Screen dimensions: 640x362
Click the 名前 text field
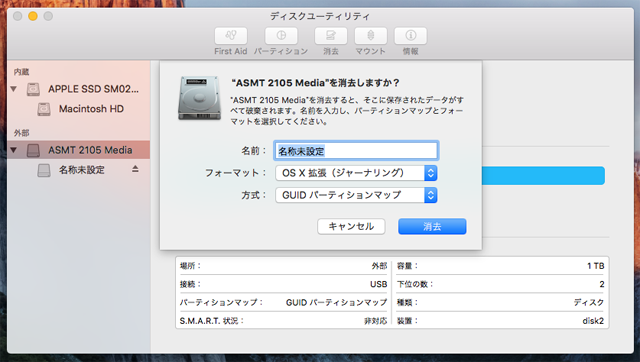pos(356,151)
